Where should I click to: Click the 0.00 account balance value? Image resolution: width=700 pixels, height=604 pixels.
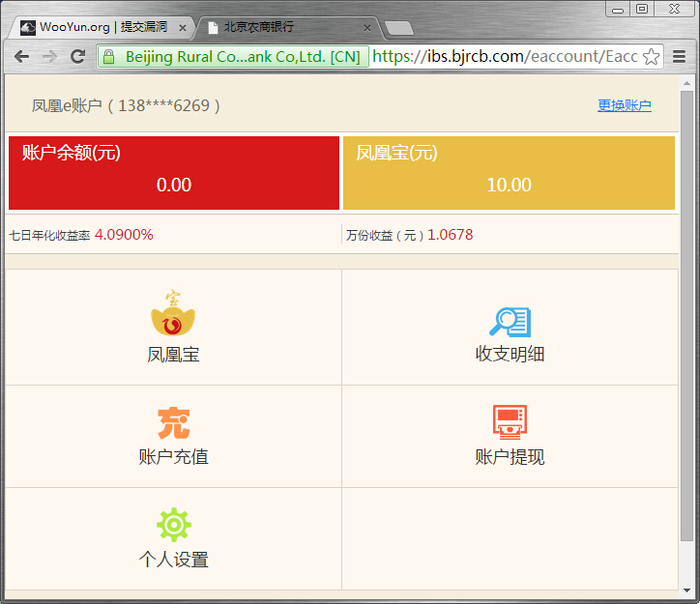(x=174, y=185)
